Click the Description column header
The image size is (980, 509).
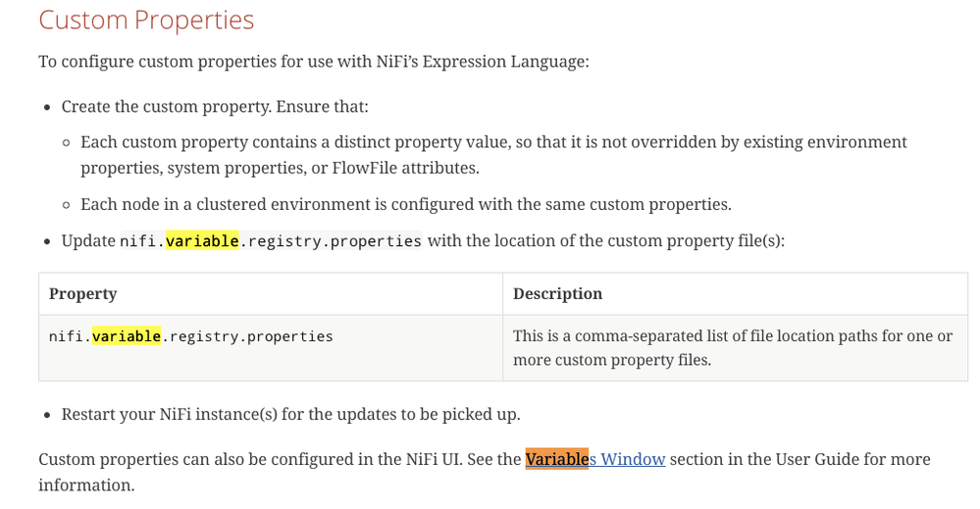click(557, 294)
